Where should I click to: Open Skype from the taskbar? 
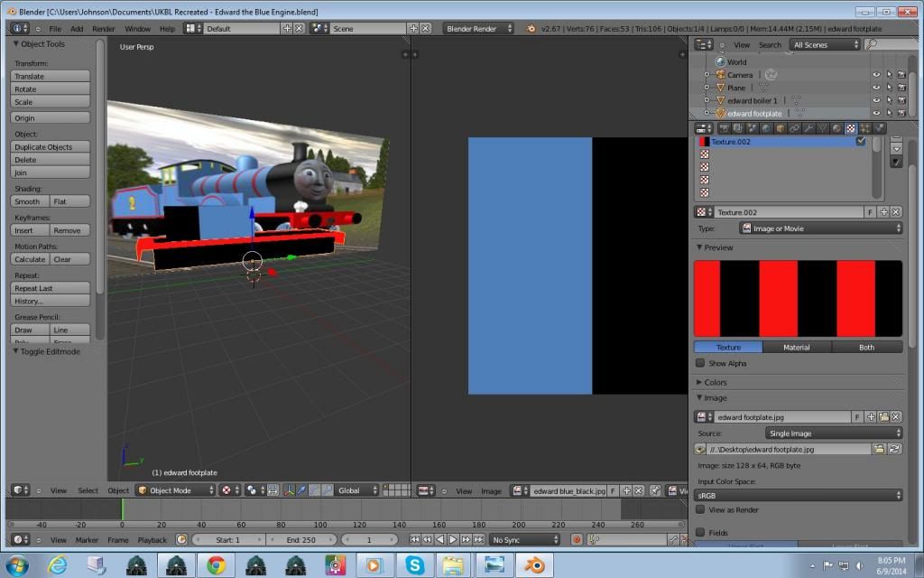414,565
